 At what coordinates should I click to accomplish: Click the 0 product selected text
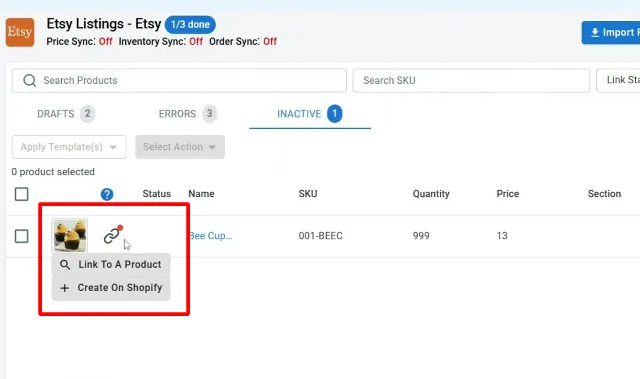pos(53,172)
